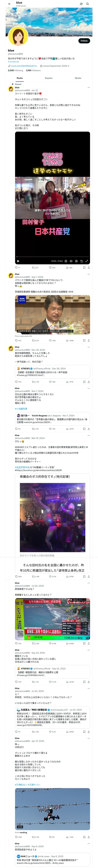Switch to the Replies tab

click(49, 78)
